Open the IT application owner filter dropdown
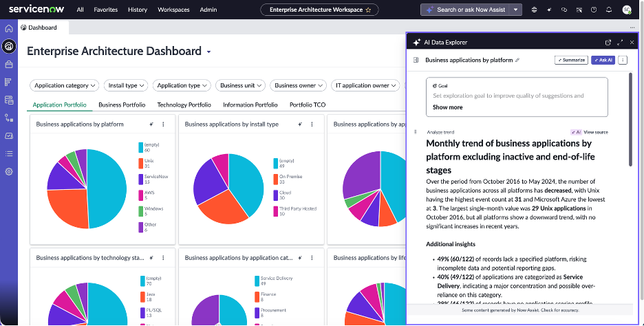 pyautogui.click(x=365, y=85)
